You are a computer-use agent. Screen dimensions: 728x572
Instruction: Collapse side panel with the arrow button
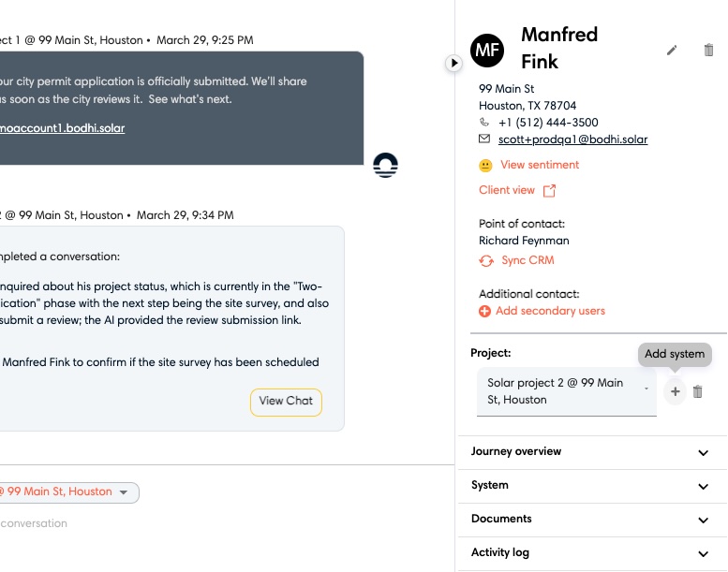click(453, 63)
